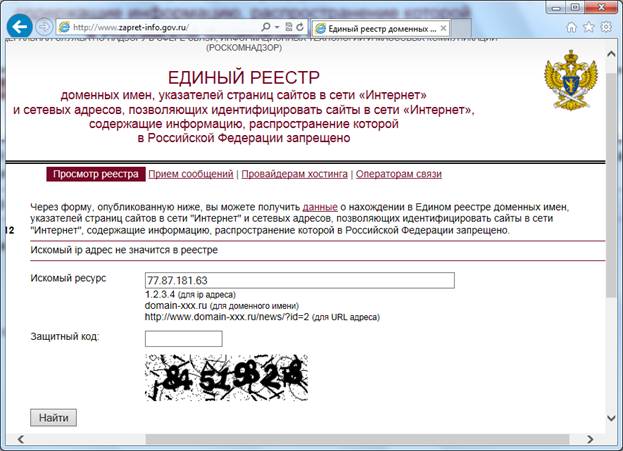This screenshot has width=623, height=451.
Task: Click the horizontal scrollbar thumb
Action: [357, 439]
